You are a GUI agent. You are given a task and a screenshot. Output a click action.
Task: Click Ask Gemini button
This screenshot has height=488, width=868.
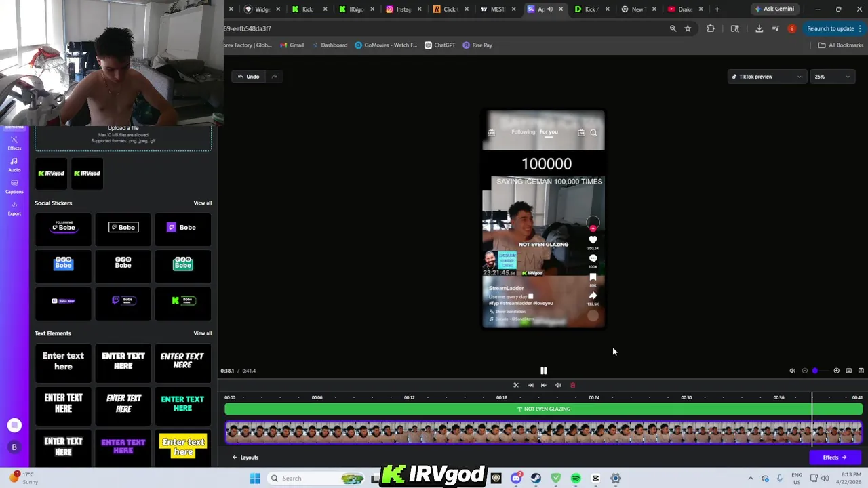tap(774, 9)
